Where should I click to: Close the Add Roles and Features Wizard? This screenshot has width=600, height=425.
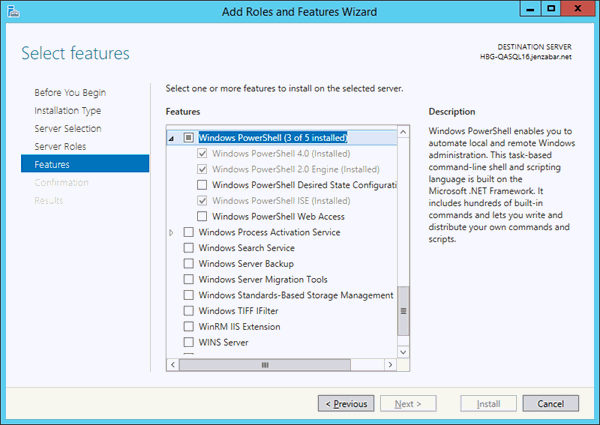pos(578,9)
